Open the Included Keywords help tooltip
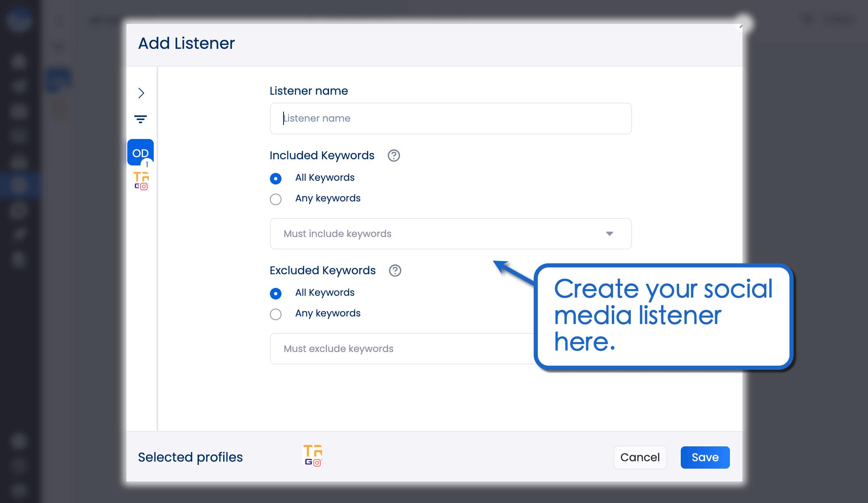 [393, 156]
